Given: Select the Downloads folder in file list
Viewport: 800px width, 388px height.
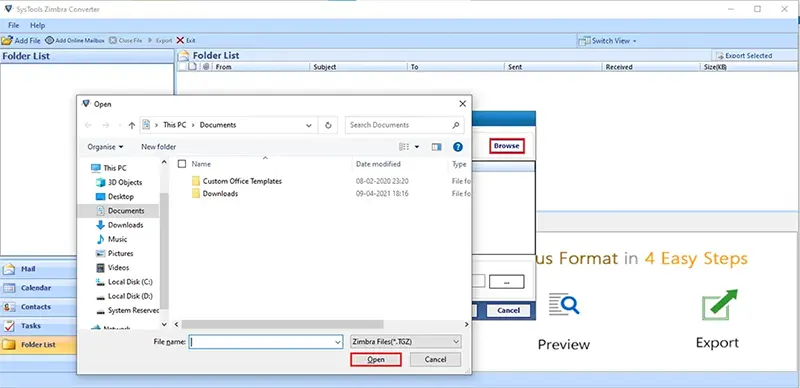Looking at the screenshot, I should click(220, 193).
